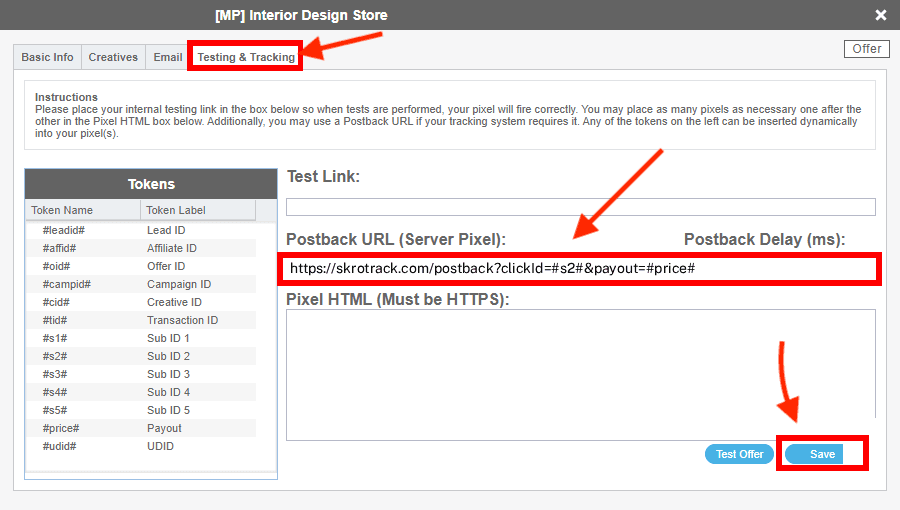Select the #s1# token
Screen dimensions: 900x510
55,338
